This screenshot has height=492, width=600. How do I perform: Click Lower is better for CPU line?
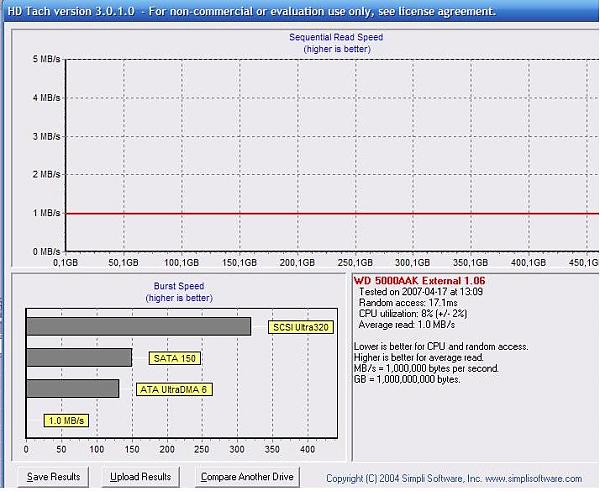(441, 347)
